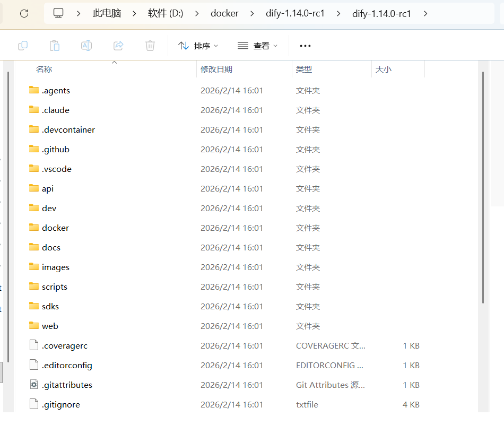Screen dimensions: 504x425
Task: Click the copy icon in toolbar
Action: (23, 46)
